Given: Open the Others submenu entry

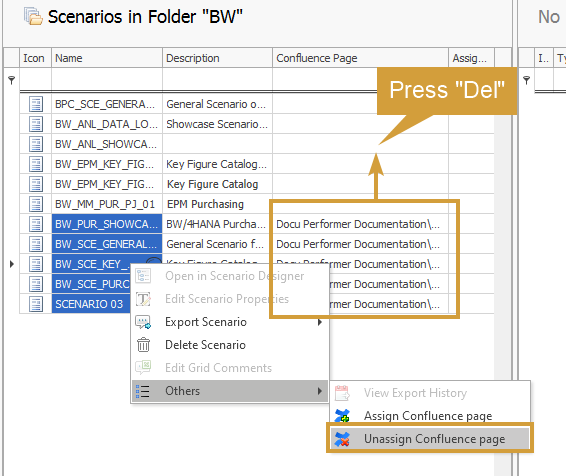Looking at the screenshot, I should (230, 391).
